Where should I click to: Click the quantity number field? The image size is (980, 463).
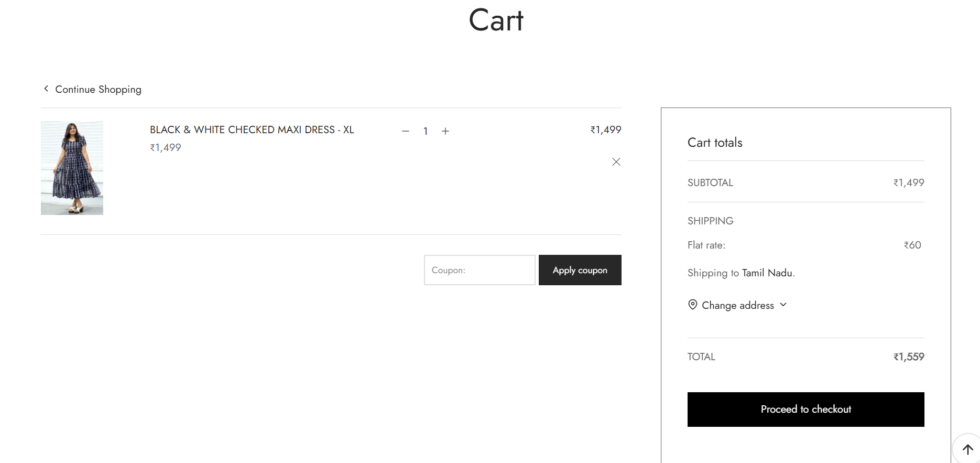426,131
